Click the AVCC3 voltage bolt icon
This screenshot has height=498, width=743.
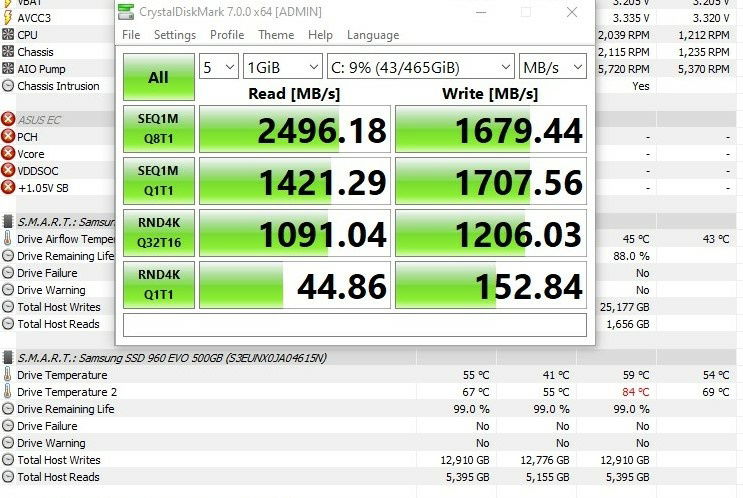click(x=8, y=18)
